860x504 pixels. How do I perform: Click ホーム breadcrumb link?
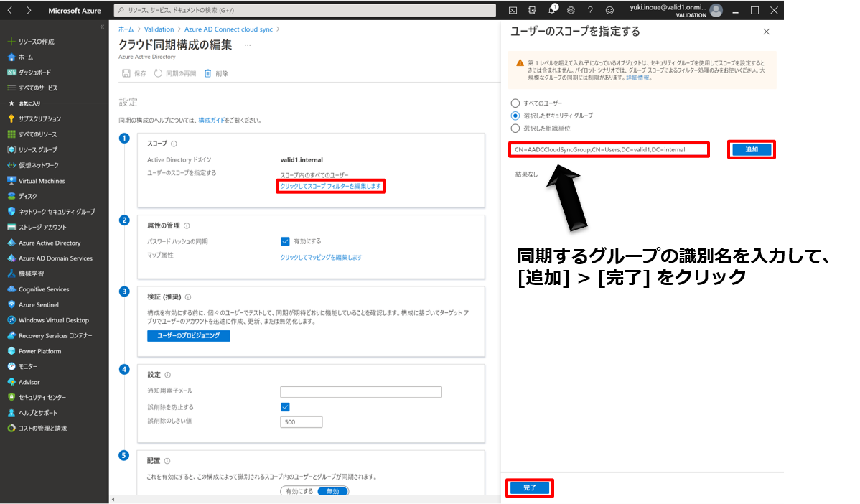pos(126,29)
